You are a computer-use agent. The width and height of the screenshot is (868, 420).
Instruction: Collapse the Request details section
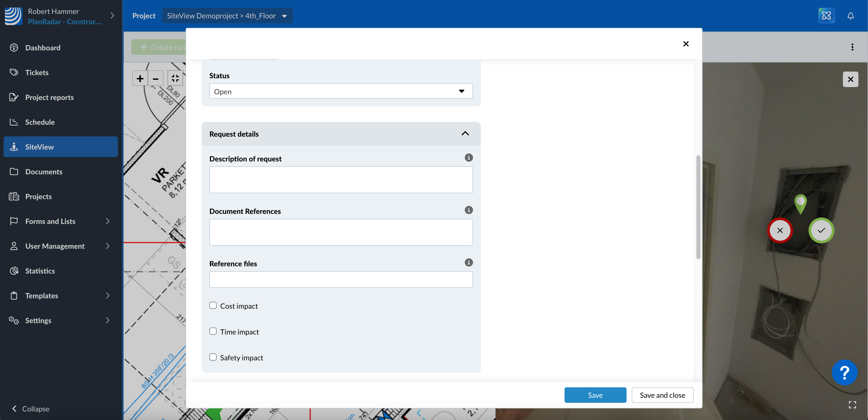pos(465,134)
